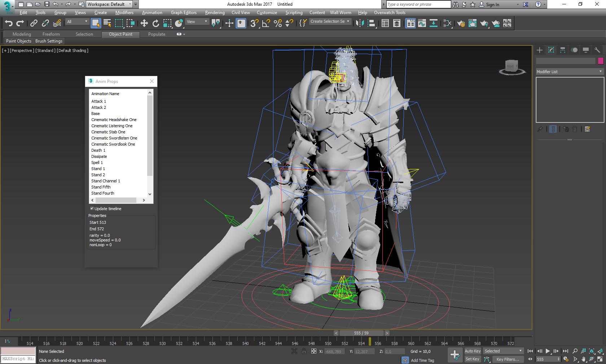
Task: Toggle the Percent Snap icon
Action: click(278, 23)
